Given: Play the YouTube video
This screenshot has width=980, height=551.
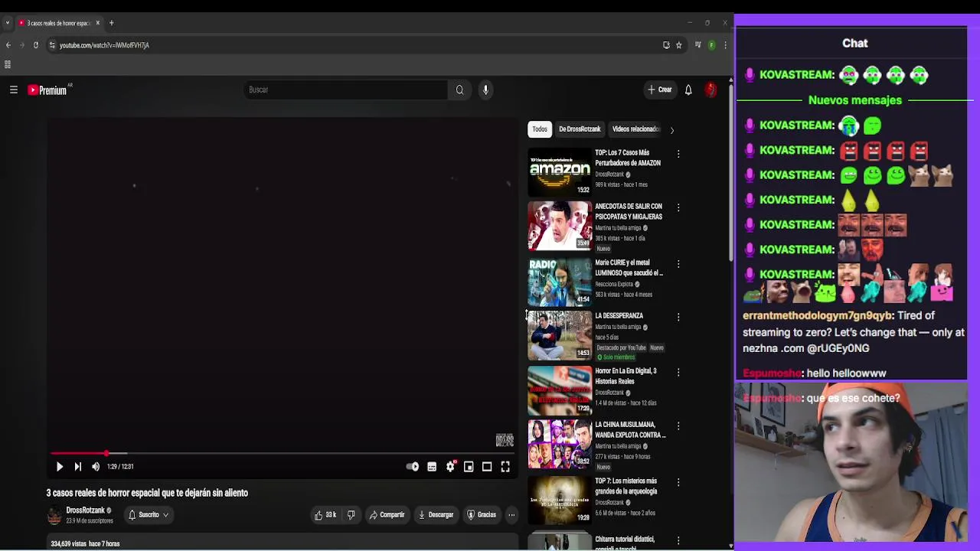Looking at the screenshot, I should [59, 466].
